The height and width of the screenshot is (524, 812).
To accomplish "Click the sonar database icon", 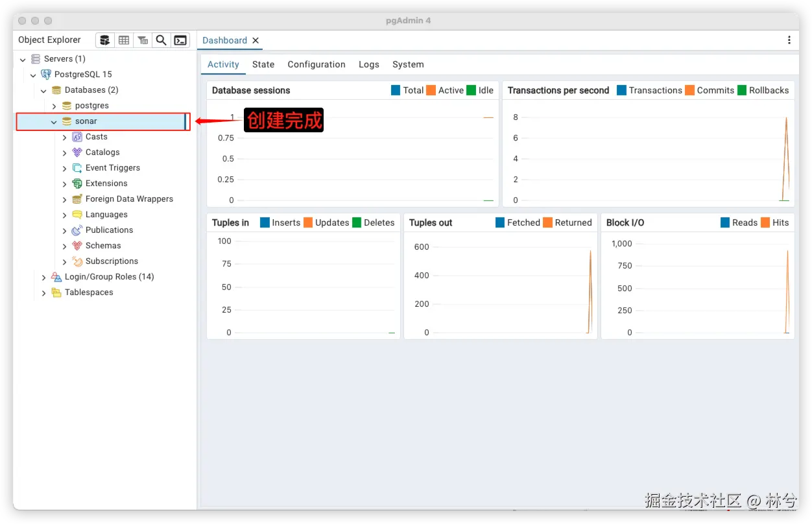I will (67, 121).
